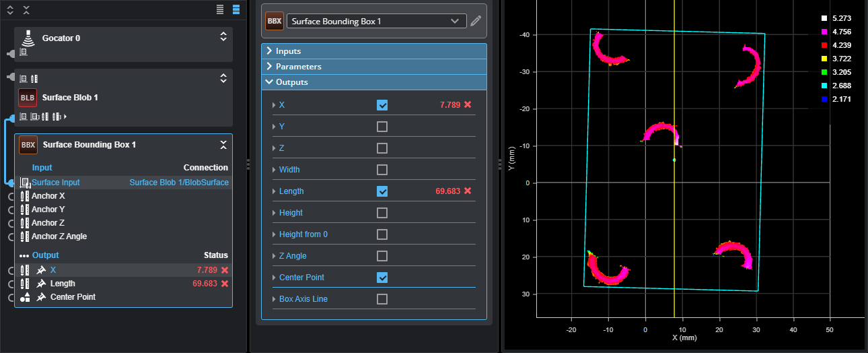This screenshot has width=868, height=353.
Task: Enable the Box Axis Line checkbox
Action: click(x=382, y=299)
